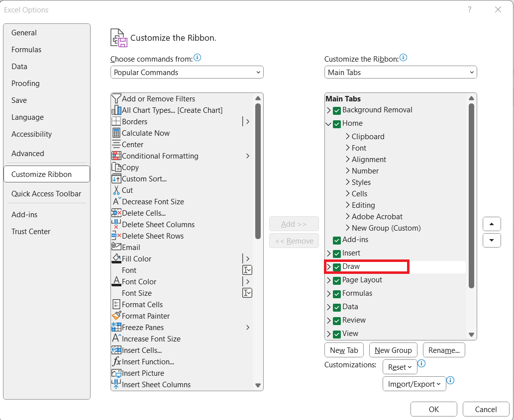Screen dimensions: 514x420
Task: Collapse the Home tab tree node
Action: [x=328, y=124]
